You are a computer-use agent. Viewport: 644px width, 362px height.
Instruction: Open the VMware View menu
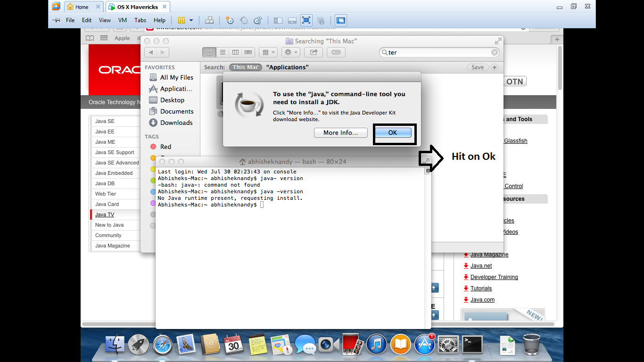coord(105,20)
